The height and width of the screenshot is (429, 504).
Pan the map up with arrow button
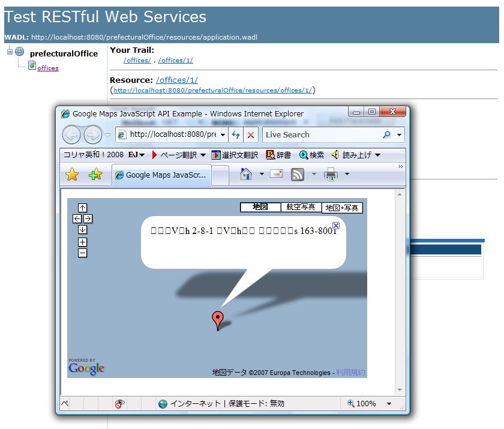click(83, 208)
